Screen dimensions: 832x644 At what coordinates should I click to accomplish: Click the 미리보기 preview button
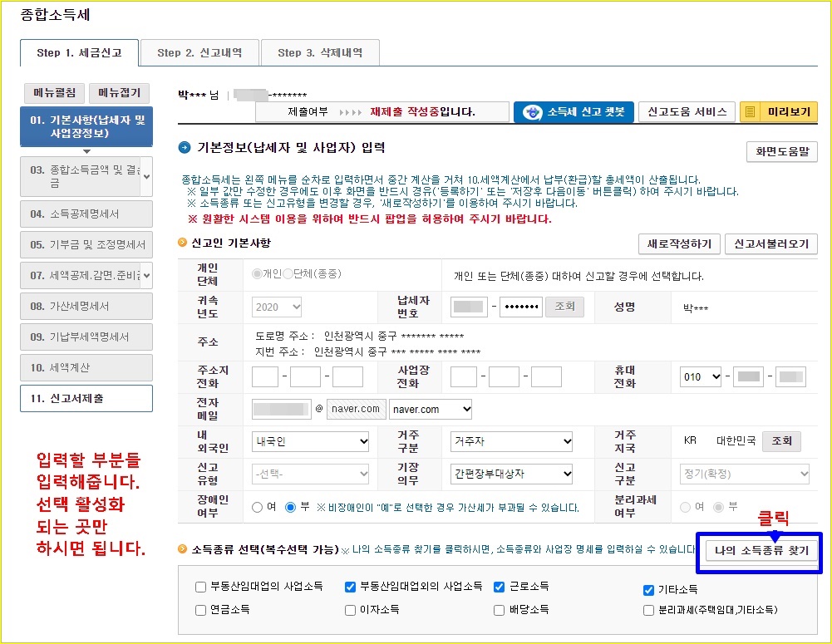point(779,112)
